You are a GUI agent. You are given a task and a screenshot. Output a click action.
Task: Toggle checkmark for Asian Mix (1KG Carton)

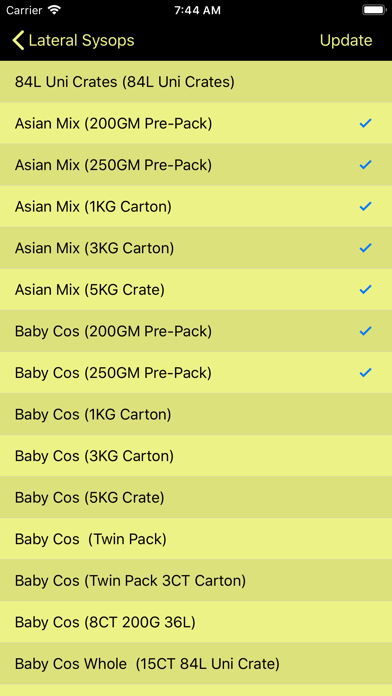(x=365, y=206)
